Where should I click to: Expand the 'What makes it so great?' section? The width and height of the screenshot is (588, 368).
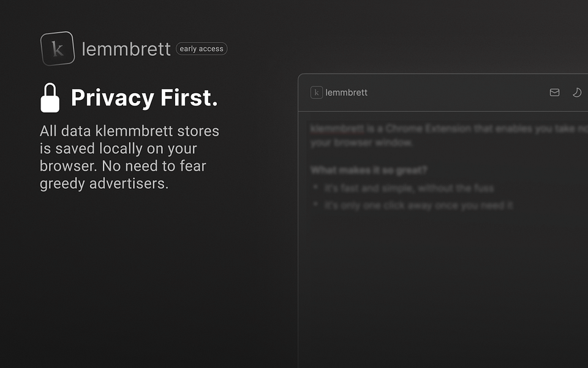pos(369,170)
